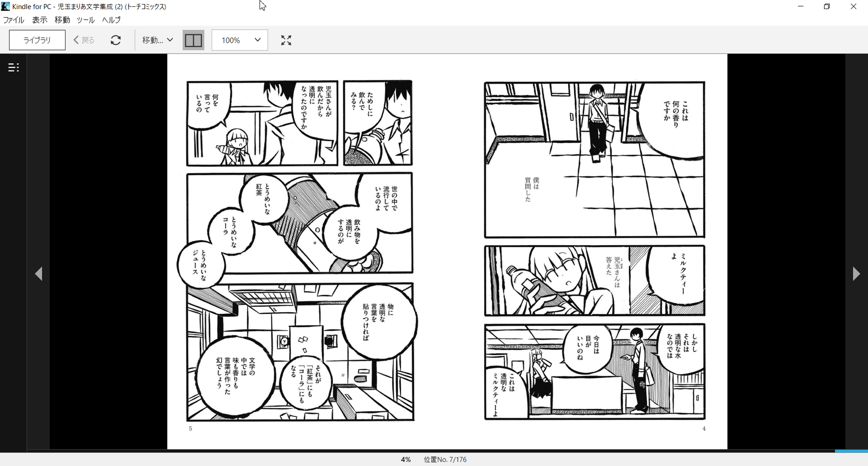Minimize the Kindle window

pos(801,6)
